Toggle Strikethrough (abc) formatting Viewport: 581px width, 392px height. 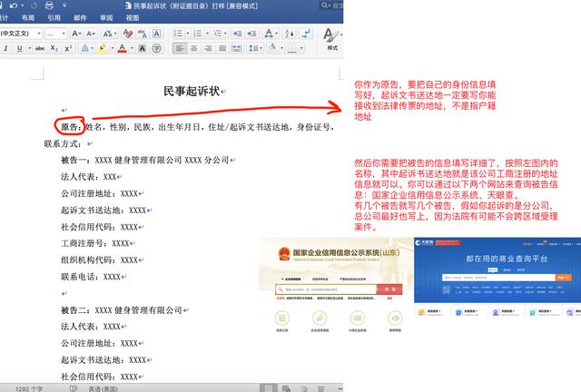40,48
